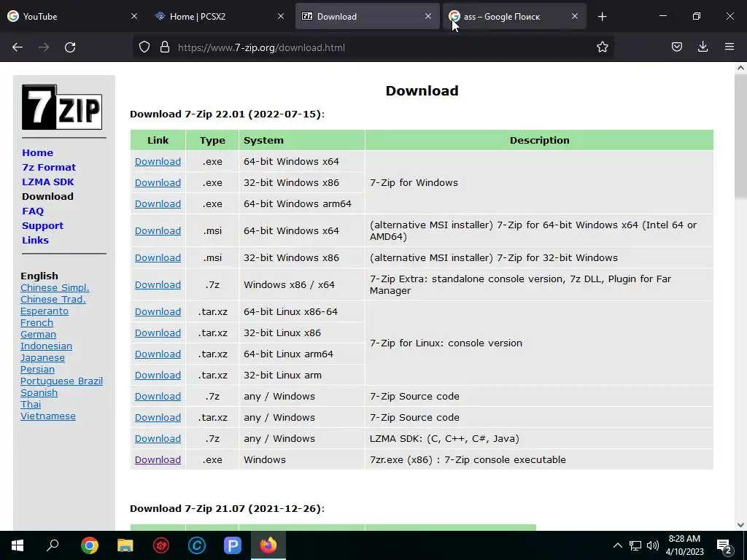Switch language to Japanese

(42, 357)
